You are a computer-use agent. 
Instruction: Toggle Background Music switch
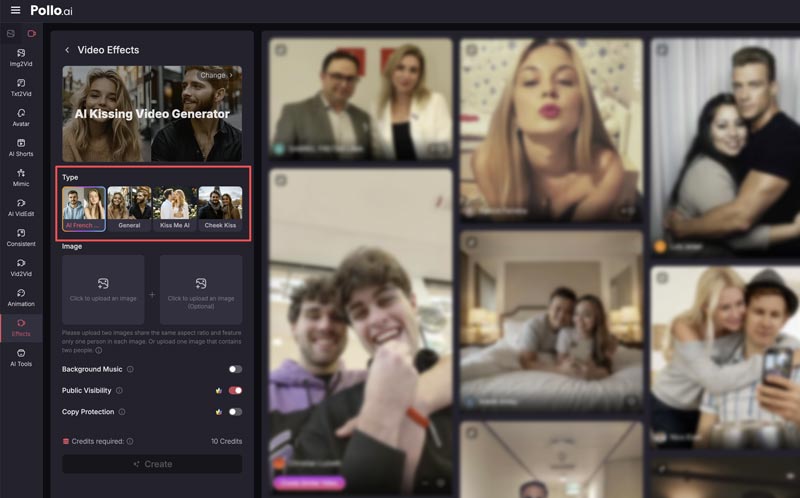(235, 369)
